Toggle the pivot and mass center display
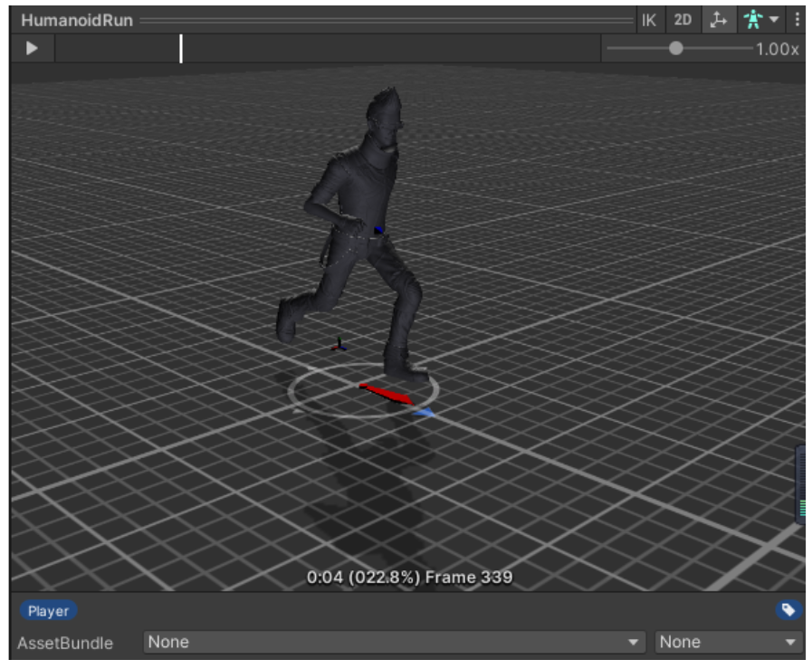812x669 pixels. (719, 20)
